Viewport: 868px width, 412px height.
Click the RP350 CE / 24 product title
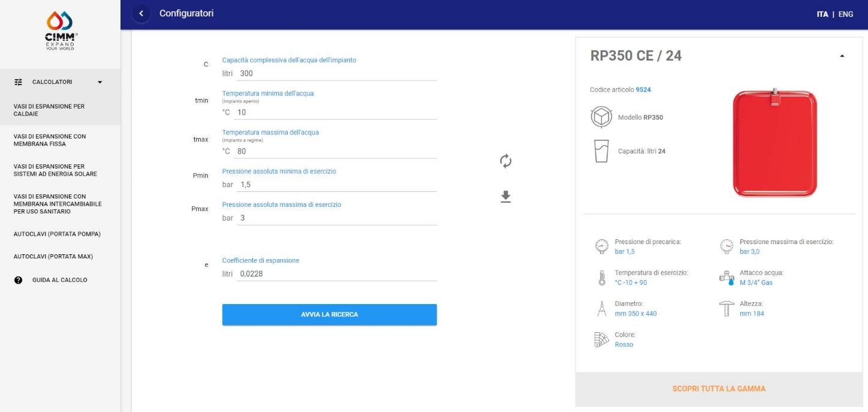[x=636, y=56]
